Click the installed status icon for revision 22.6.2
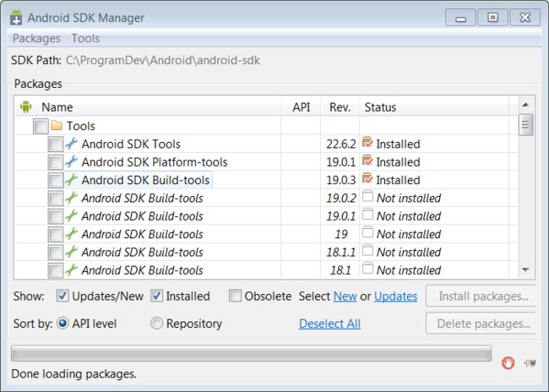This screenshot has width=549, height=392. pos(367,143)
